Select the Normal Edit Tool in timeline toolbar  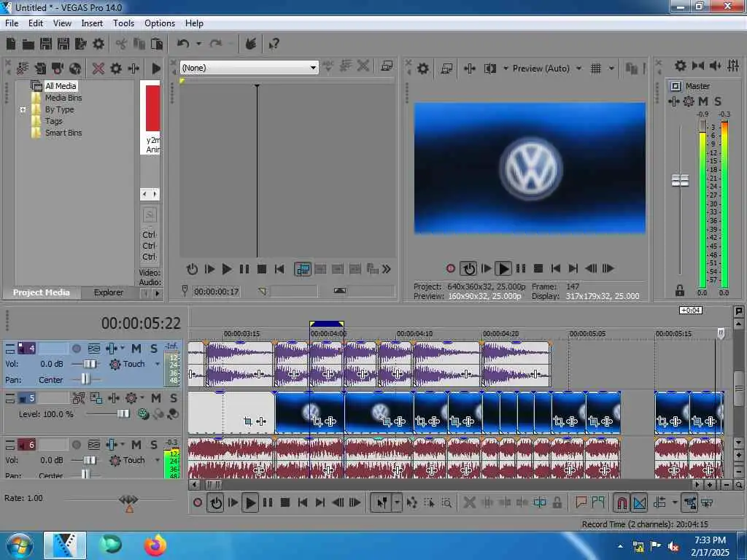382,502
